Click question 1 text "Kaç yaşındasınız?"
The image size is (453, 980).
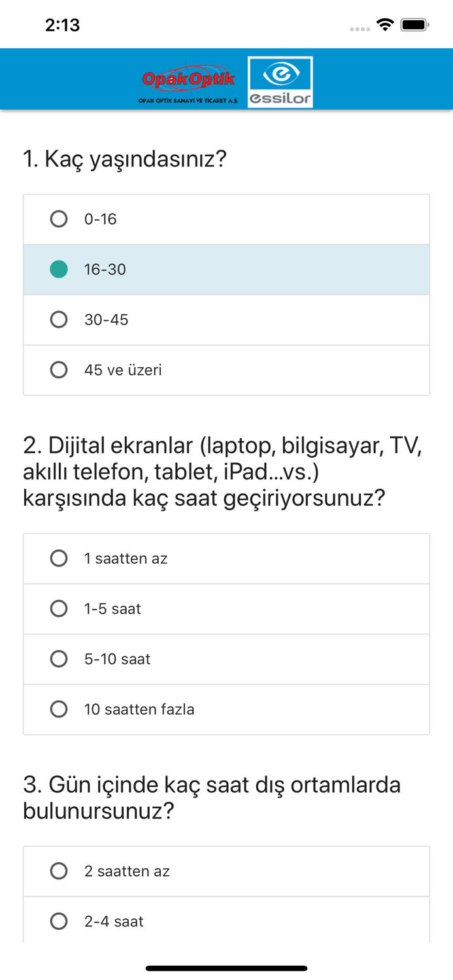pyautogui.click(x=124, y=157)
